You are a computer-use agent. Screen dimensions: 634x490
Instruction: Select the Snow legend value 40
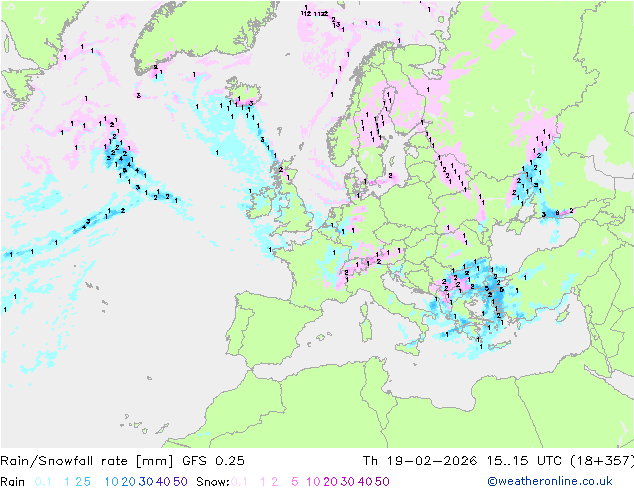tap(365, 482)
